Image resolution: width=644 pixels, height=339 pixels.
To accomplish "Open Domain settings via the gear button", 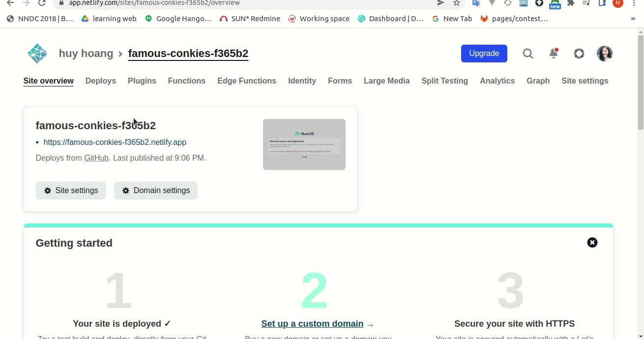I will pyautogui.click(x=155, y=190).
